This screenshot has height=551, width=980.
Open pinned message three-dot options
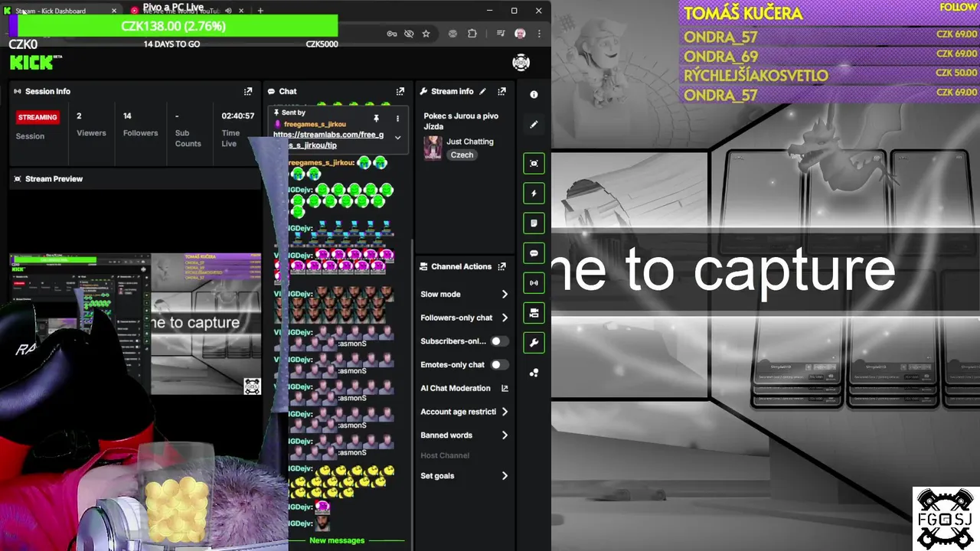click(397, 119)
